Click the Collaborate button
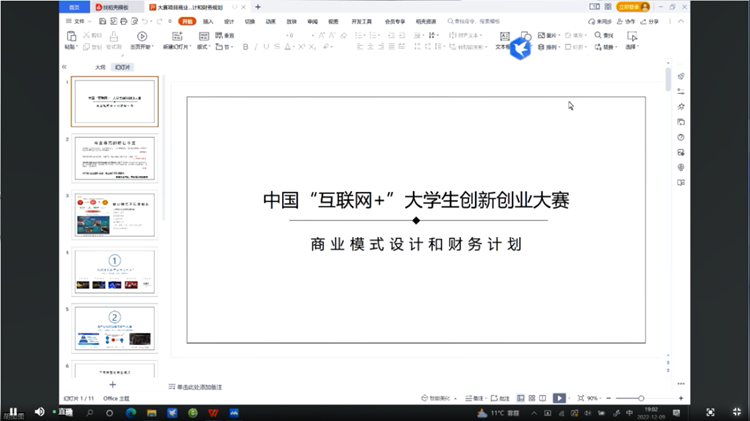 [x=626, y=21]
